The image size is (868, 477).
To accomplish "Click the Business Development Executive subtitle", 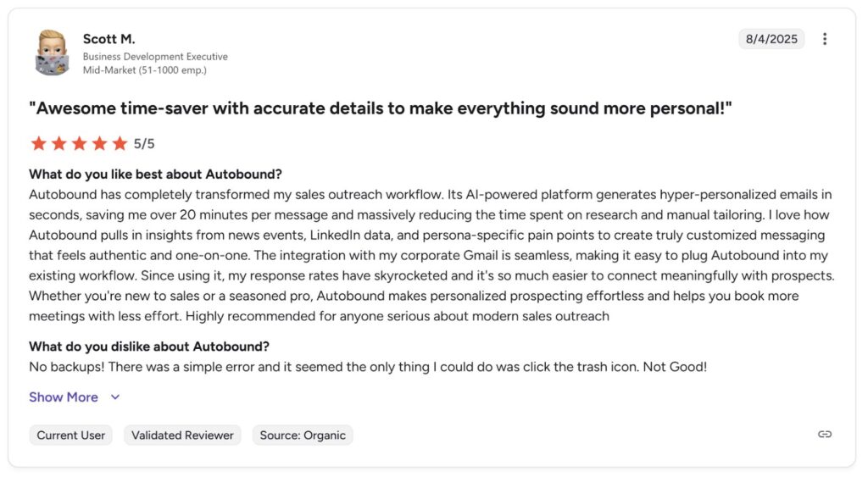I will coord(155,57).
